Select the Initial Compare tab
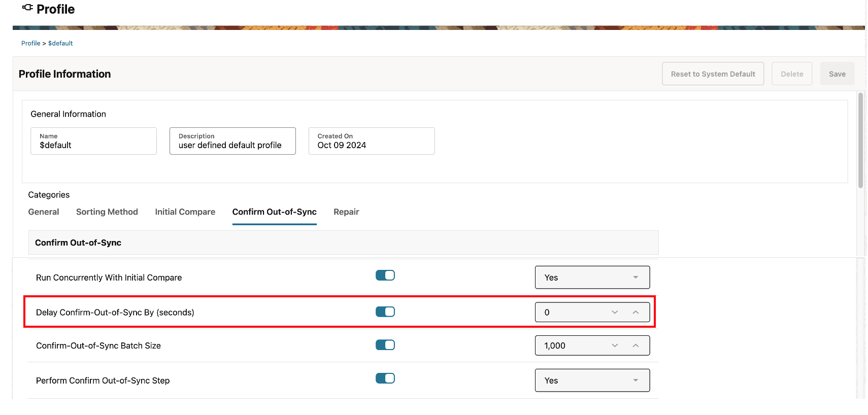Image resolution: width=868 pixels, height=415 pixels. 185,212
